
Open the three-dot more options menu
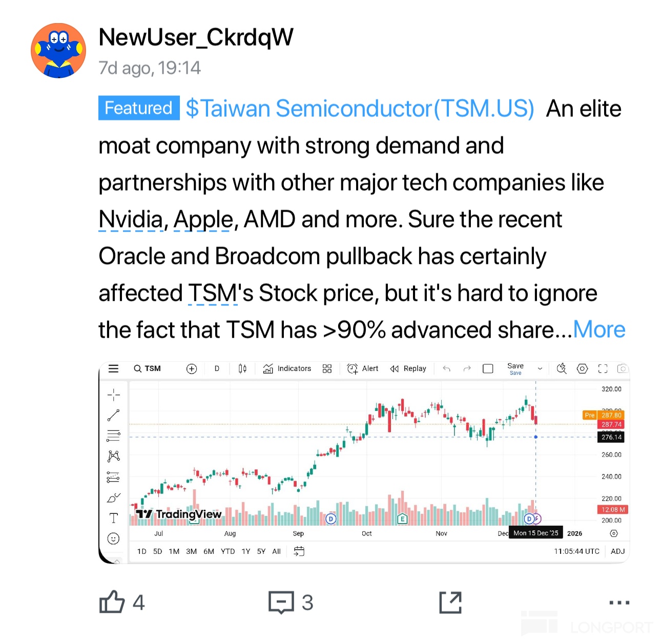[x=619, y=603]
